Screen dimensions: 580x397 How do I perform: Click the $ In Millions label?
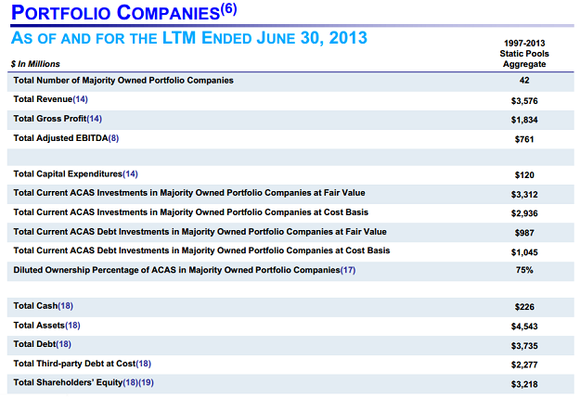point(35,64)
